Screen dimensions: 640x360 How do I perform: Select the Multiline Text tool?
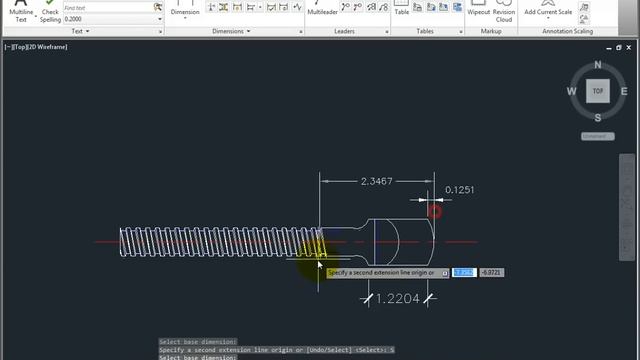(x=21, y=11)
